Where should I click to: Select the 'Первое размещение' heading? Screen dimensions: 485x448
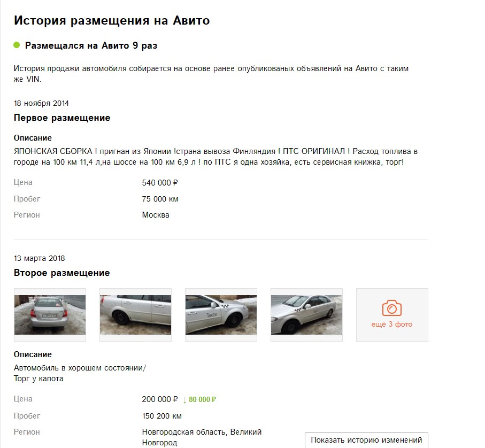(x=62, y=118)
